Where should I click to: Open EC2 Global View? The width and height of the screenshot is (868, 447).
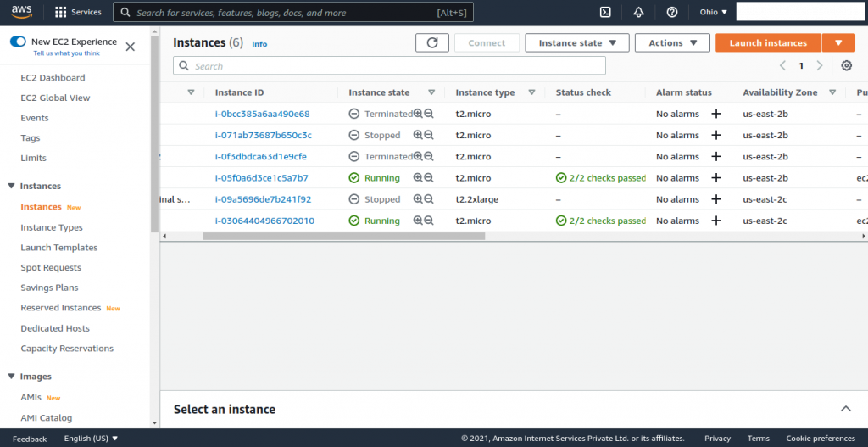[x=55, y=98]
